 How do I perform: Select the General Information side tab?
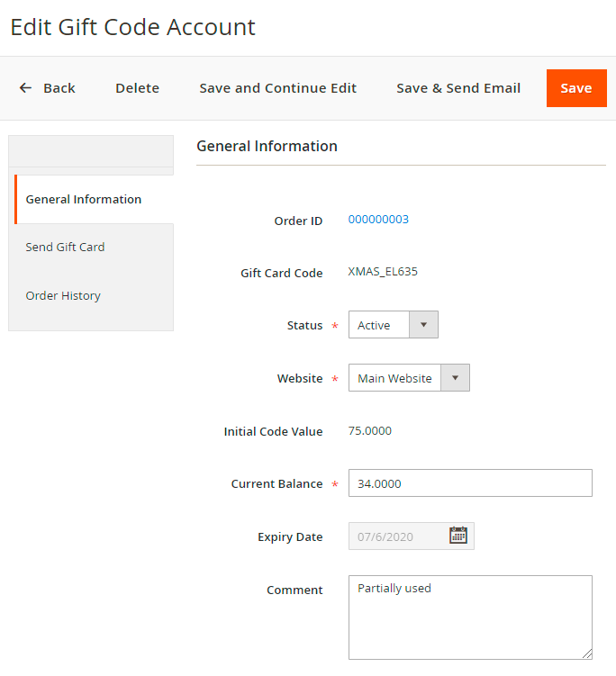click(x=84, y=199)
